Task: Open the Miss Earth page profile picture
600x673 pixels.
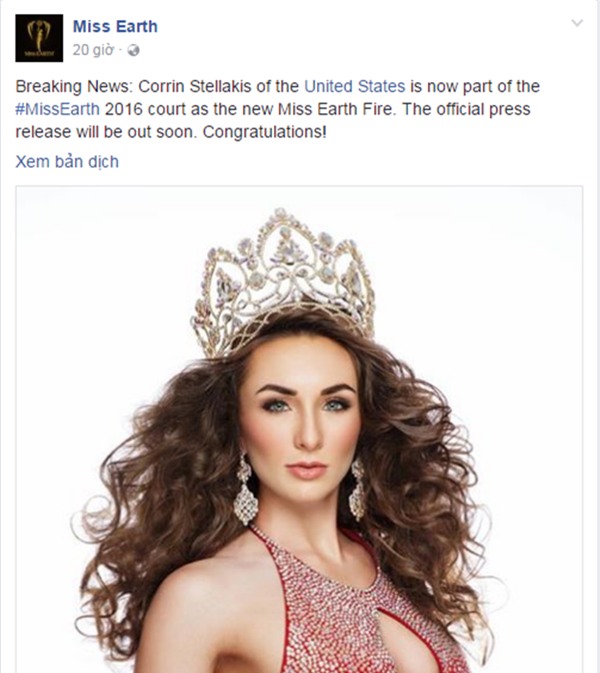Action: 39,38
